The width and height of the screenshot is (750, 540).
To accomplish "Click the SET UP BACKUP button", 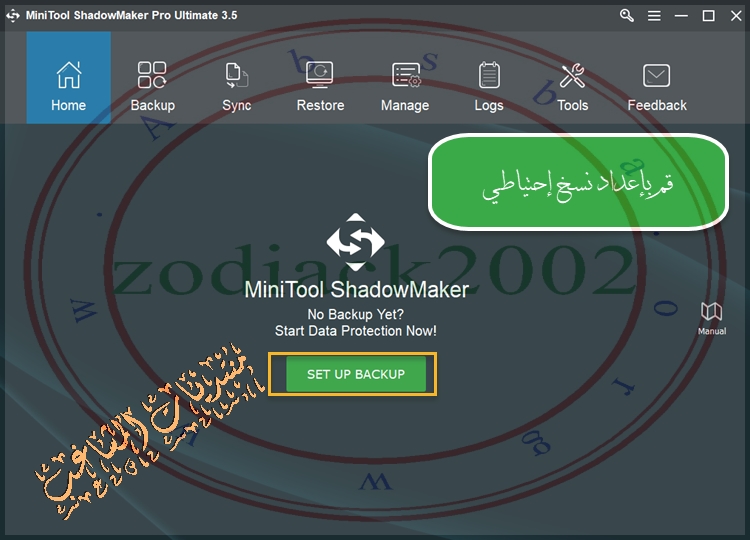I will [356, 374].
